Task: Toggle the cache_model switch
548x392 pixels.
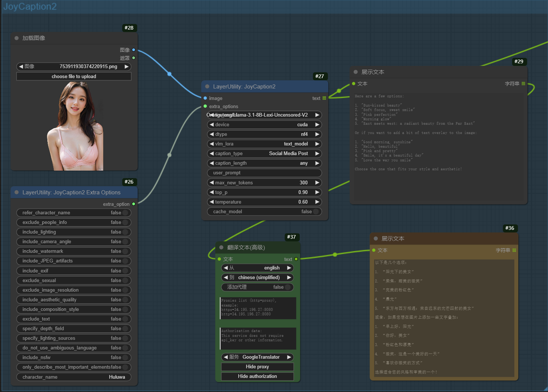Action: [x=316, y=212]
